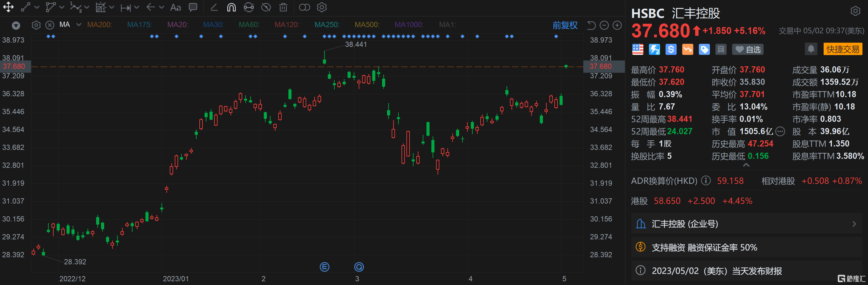
Task: Select the crosshair move cursor tool
Action: [8, 7]
